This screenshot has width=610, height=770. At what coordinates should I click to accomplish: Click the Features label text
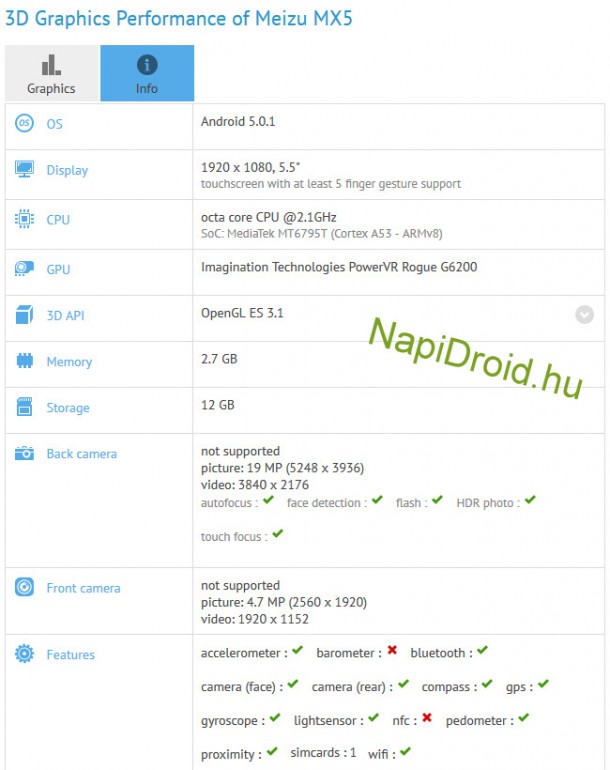70,655
